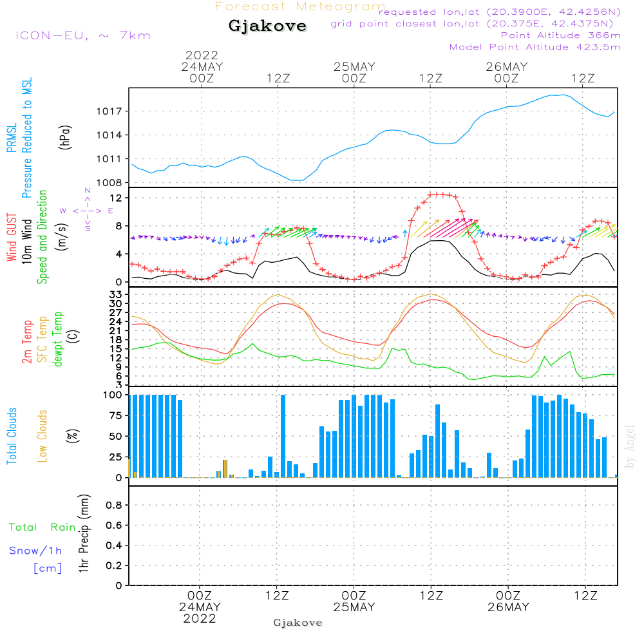Select the '1hr Precip (mm)' axis label

click(x=84, y=533)
